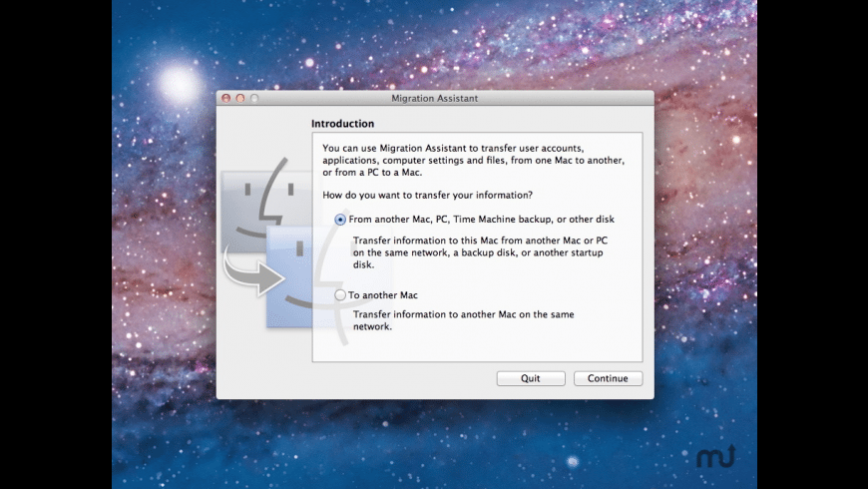Click 'How do you want to transfer your information?'
This screenshot has height=489, width=868.
[427, 195]
